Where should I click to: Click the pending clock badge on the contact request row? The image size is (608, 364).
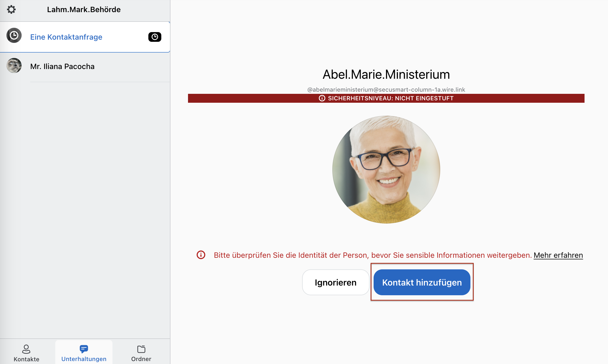click(155, 37)
